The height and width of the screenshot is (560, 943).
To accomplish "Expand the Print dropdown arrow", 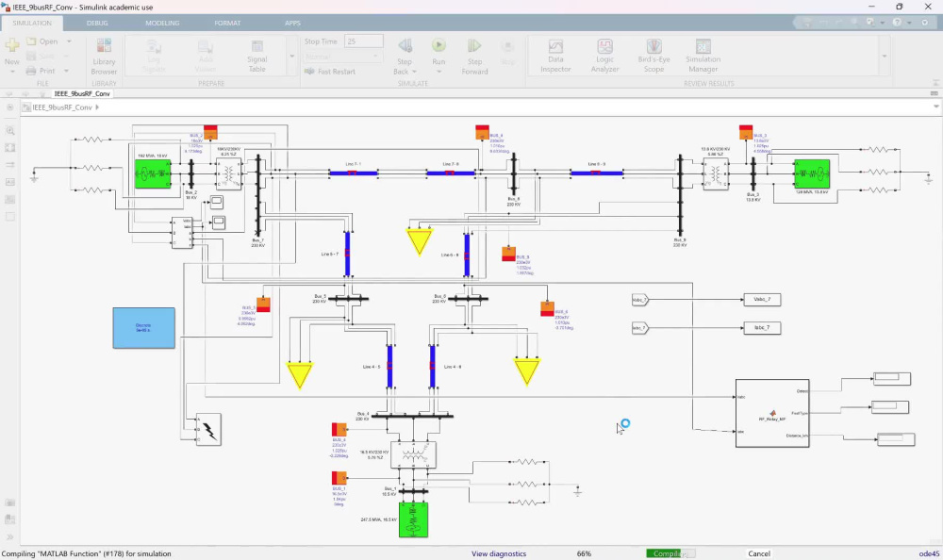I will (x=66, y=71).
